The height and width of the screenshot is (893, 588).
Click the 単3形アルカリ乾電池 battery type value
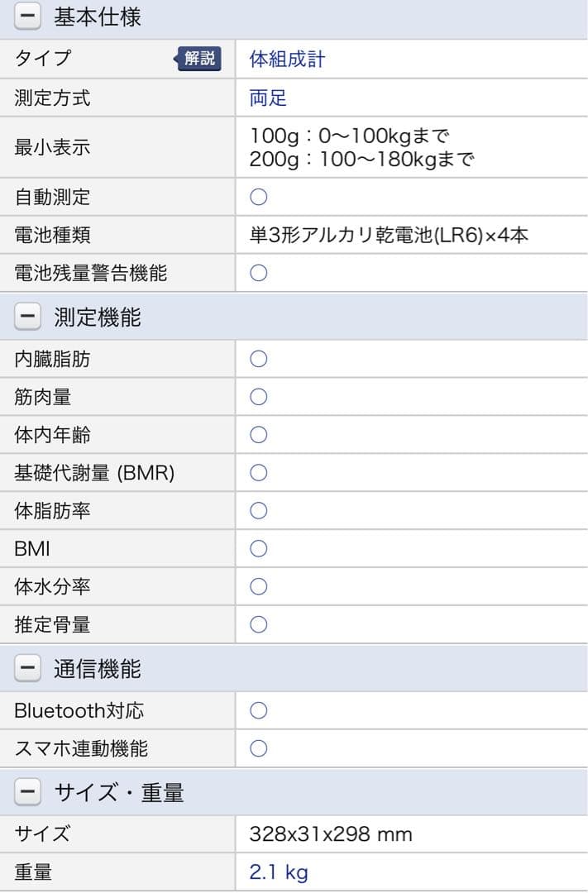point(388,235)
